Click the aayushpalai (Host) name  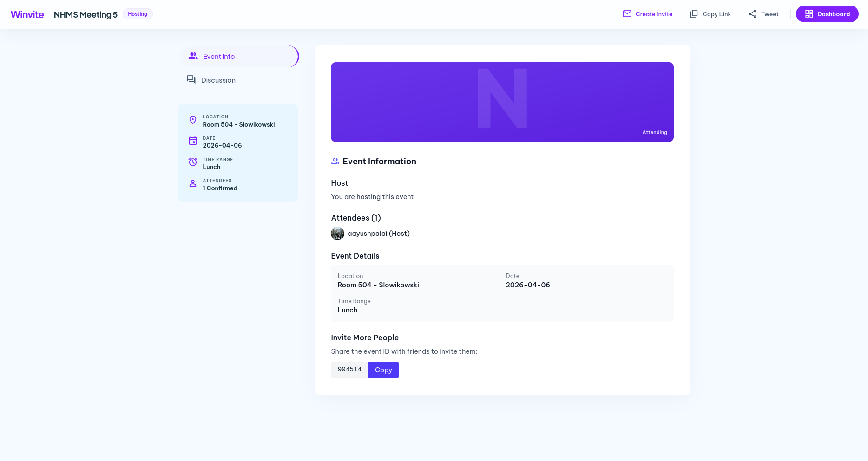tap(379, 234)
